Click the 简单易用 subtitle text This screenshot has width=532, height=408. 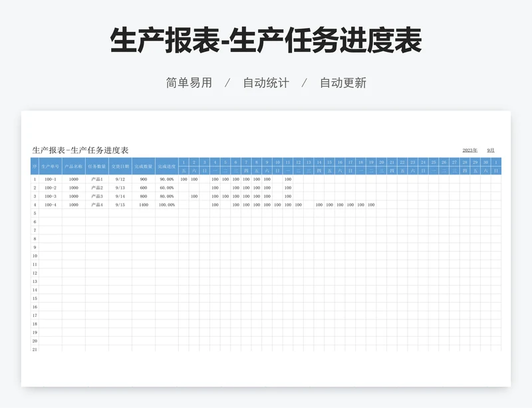pos(189,83)
